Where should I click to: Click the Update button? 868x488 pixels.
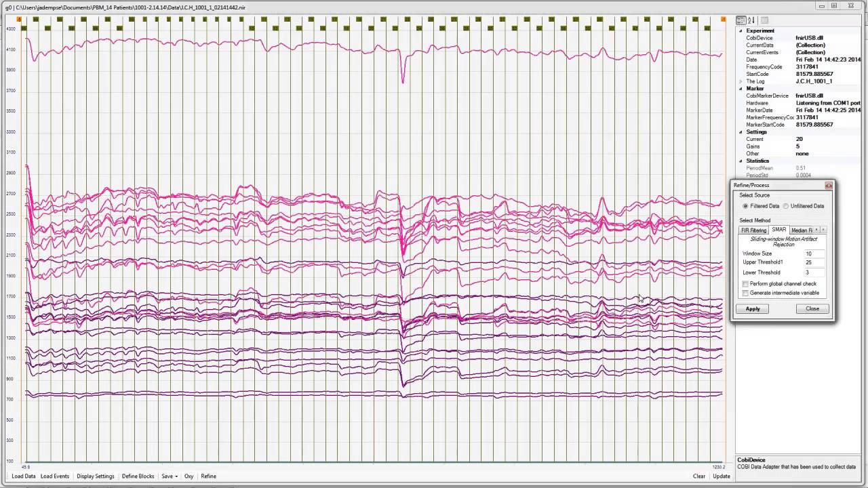pos(722,476)
